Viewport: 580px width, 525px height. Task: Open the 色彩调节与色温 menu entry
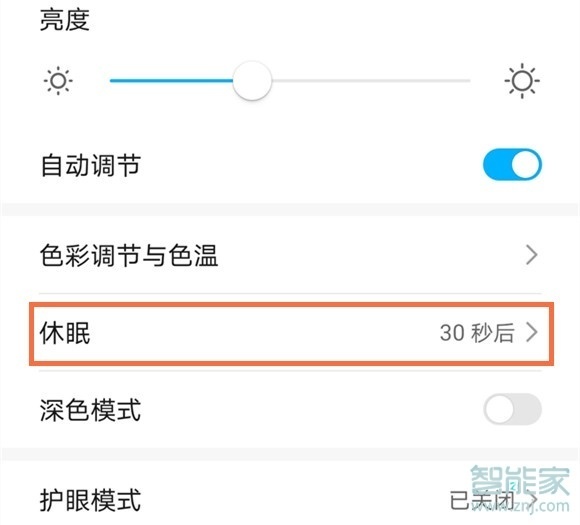point(290,255)
